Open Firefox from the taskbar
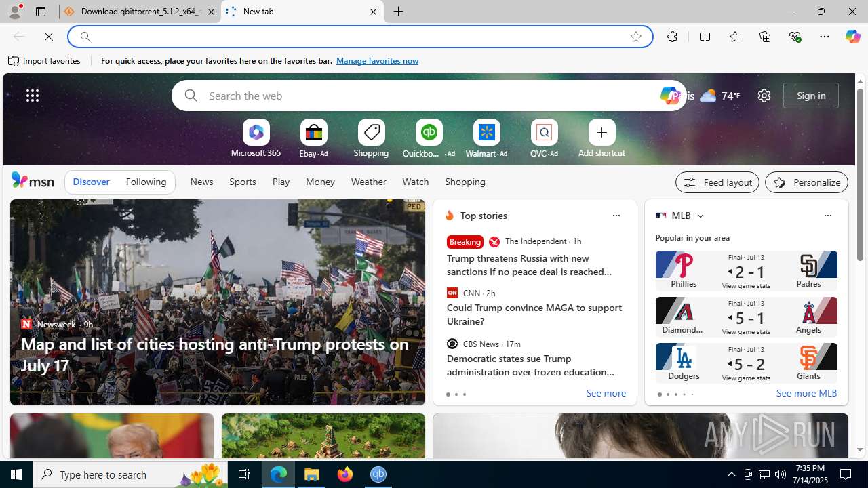The width and height of the screenshot is (868, 488). pyautogui.click(x=345, y=474)
